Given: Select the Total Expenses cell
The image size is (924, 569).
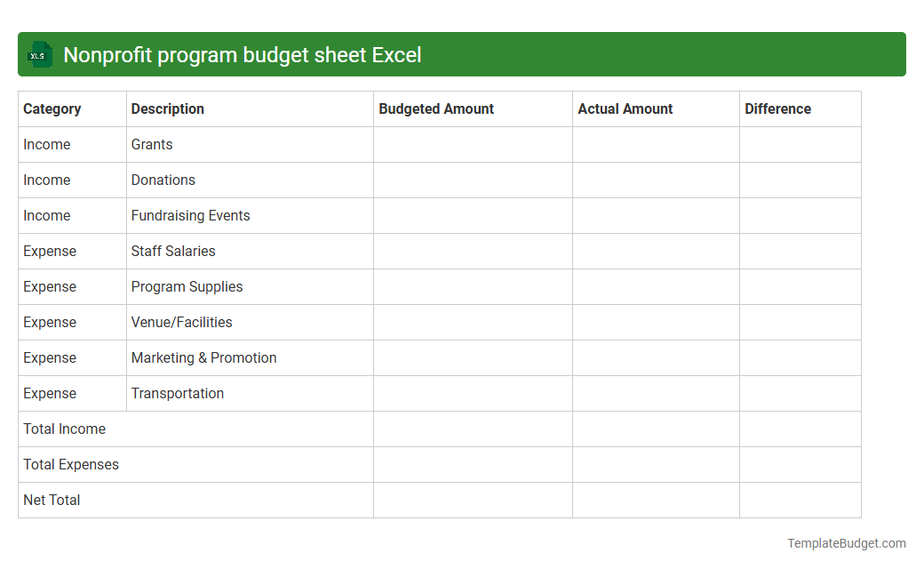Looking at the screenshot, I should click(71, 464).
